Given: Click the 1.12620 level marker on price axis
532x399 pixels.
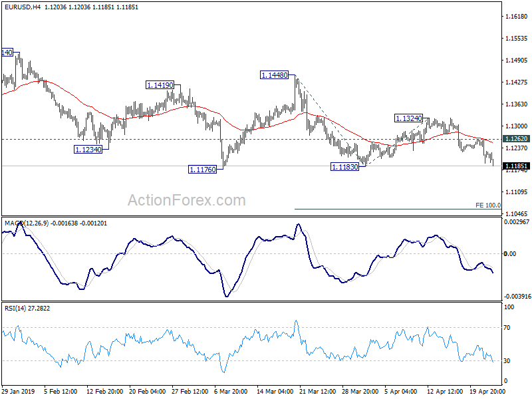Looking at the screenshot, I should (517, 138).
